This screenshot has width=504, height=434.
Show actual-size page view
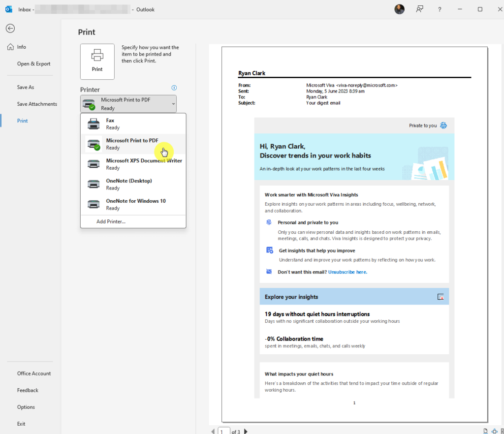(x=486, y=432)
